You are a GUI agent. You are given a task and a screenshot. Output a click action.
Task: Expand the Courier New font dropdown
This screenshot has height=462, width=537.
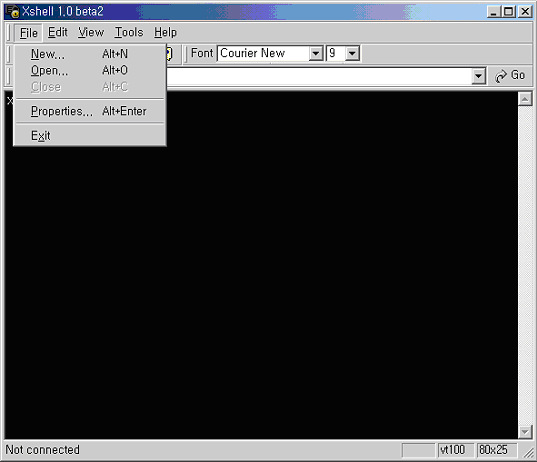[315, 53]
